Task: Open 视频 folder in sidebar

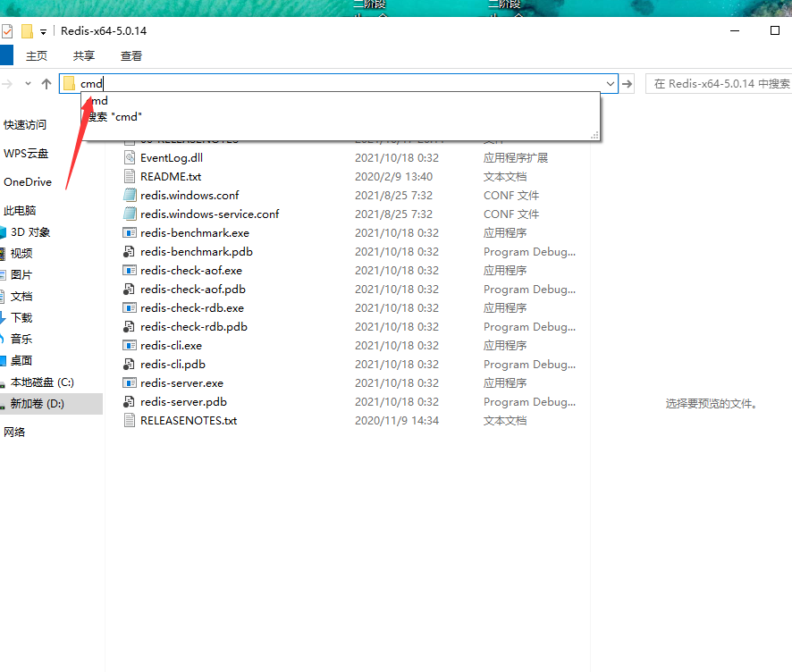Action: tap(21, 254)
